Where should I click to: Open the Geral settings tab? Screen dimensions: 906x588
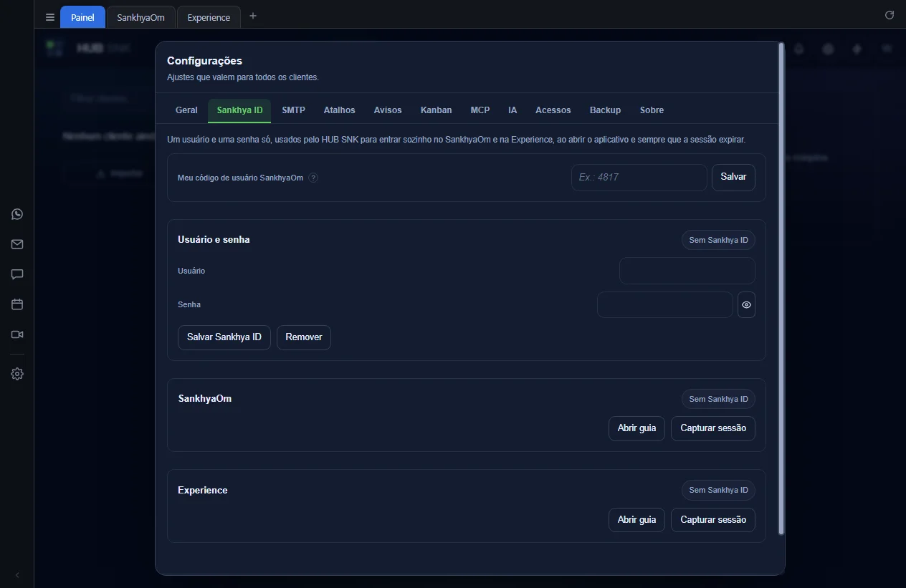pyautogui.click(x=186, y=110)
